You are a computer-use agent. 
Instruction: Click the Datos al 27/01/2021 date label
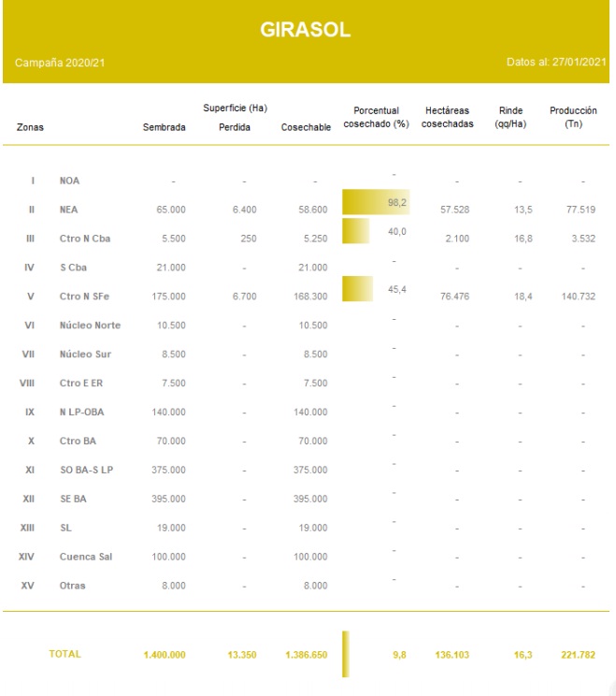pyautogui.click(x=554, y=63)
